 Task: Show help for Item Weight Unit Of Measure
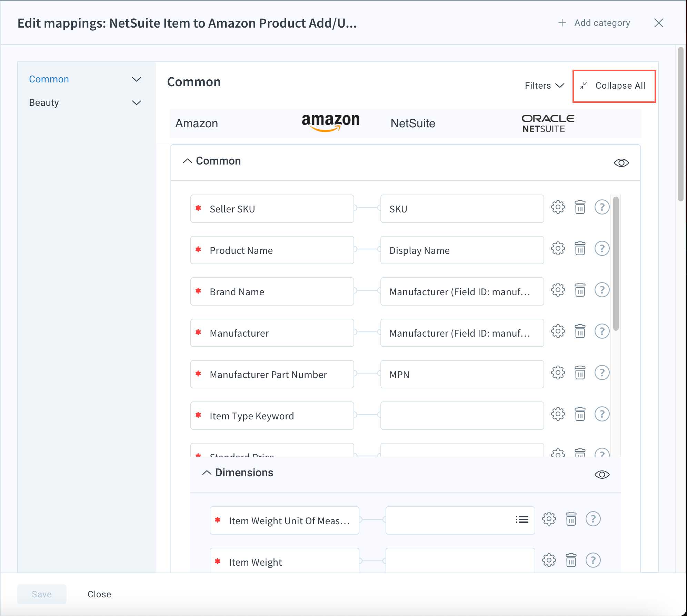coord(593,519)
